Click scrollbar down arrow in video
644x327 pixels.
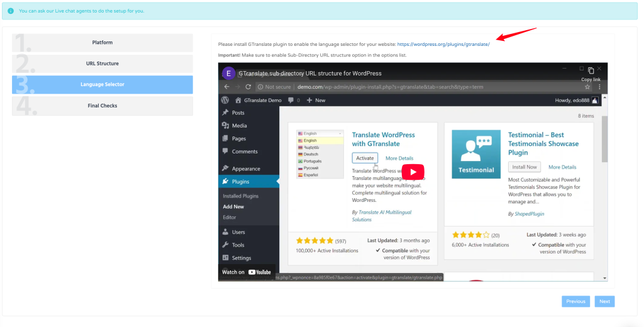point(604,278)
